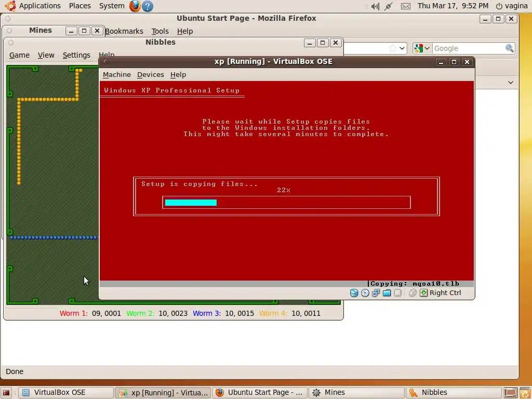The height and width of the screenshot is (399, 532).
Task: Click the network connection plug icon
Action: pyautogui.click(x=389, y=6)
